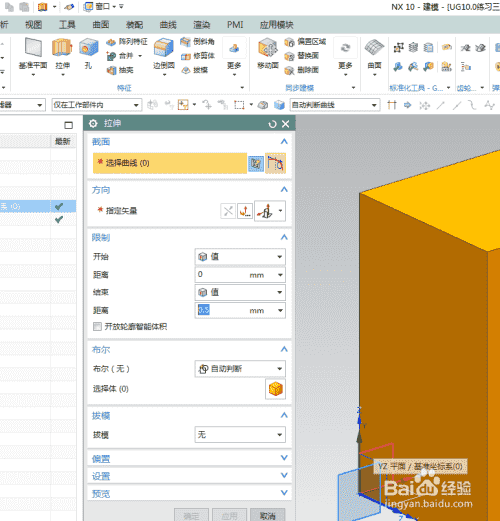
Task: Select the 删除面 delete face tool
Action: pyautogui.click(x=302, y=70)
